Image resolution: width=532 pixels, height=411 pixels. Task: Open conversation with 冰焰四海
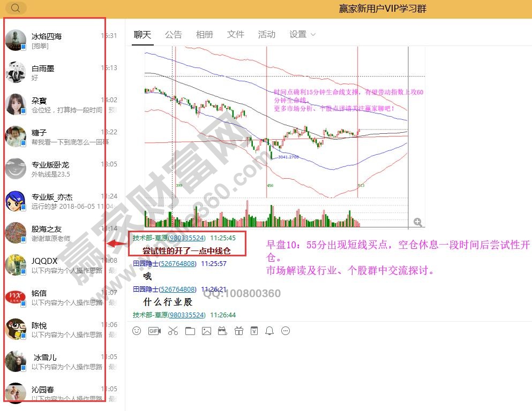[x=54, y=41]
